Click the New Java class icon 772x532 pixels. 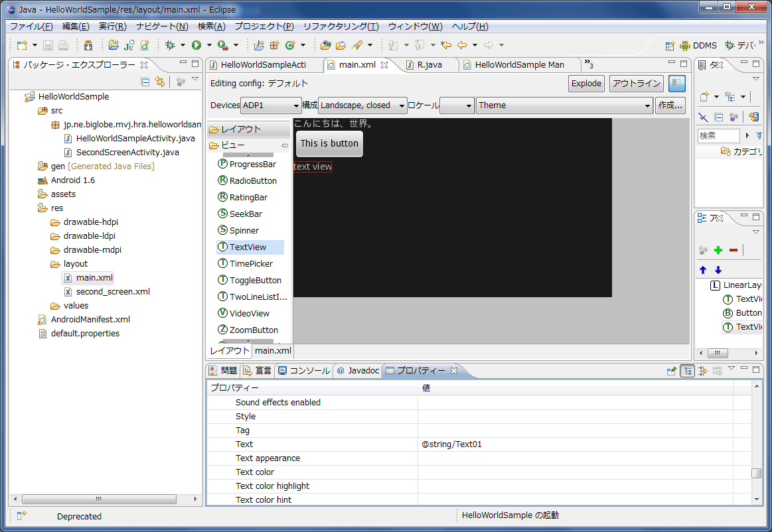click(x=290, y=45)
